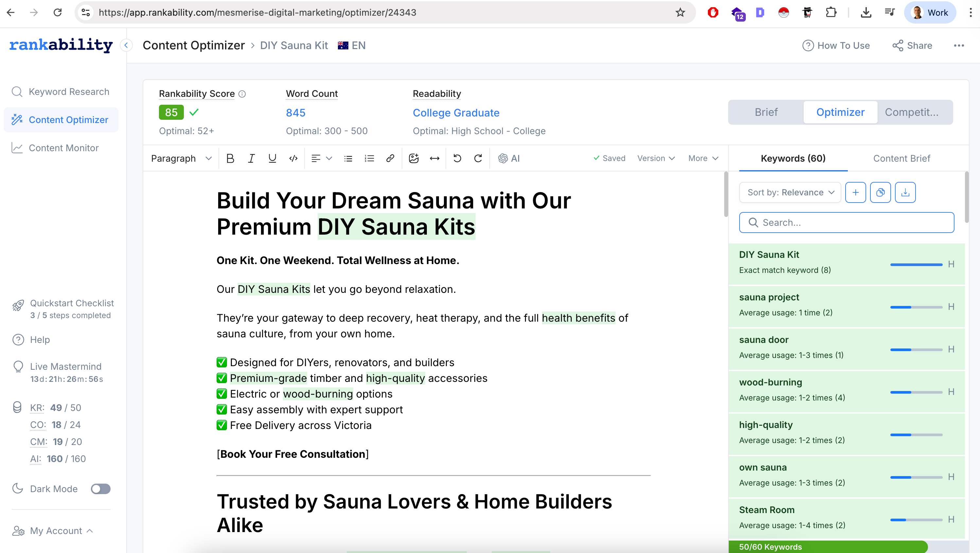Insert a bulleted list
Screen dimensions: 980x553
(348, 158)
